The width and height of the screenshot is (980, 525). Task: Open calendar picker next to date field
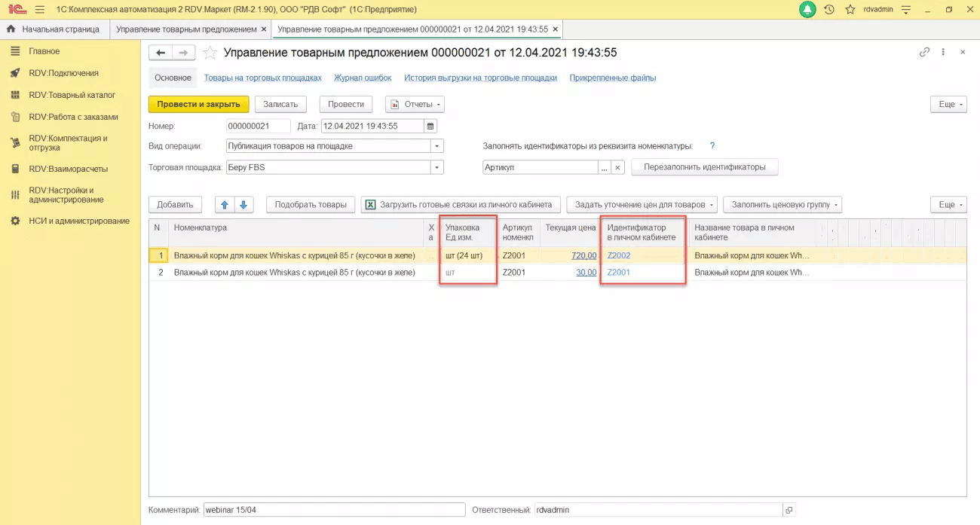click(430, 126)
